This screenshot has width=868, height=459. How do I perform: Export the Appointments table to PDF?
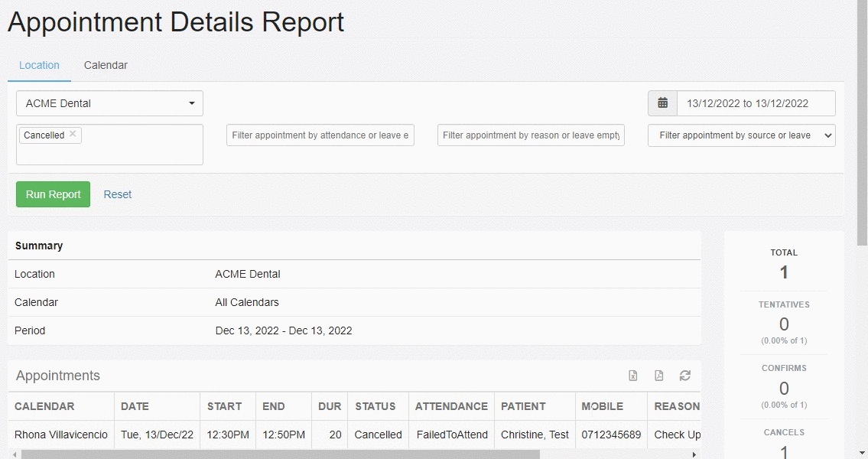(x=658, y=376)
